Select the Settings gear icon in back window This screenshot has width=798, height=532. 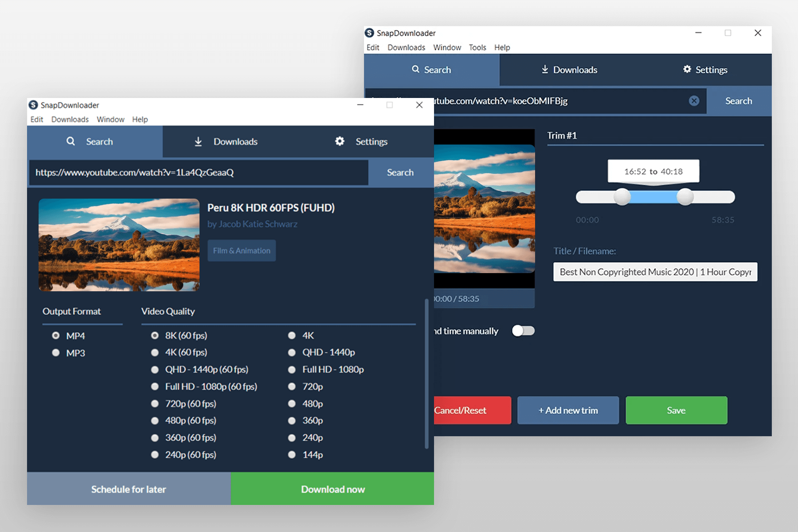coord(687,70)
